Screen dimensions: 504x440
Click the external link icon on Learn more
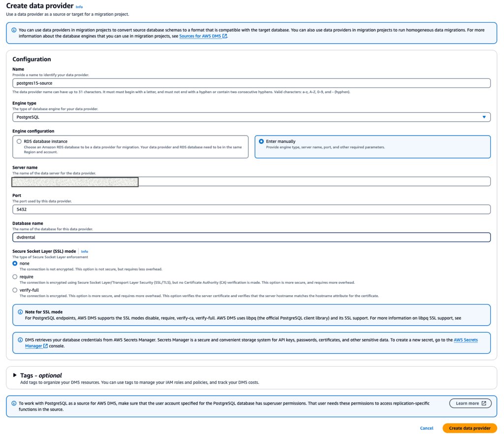(x=484, y=404)
